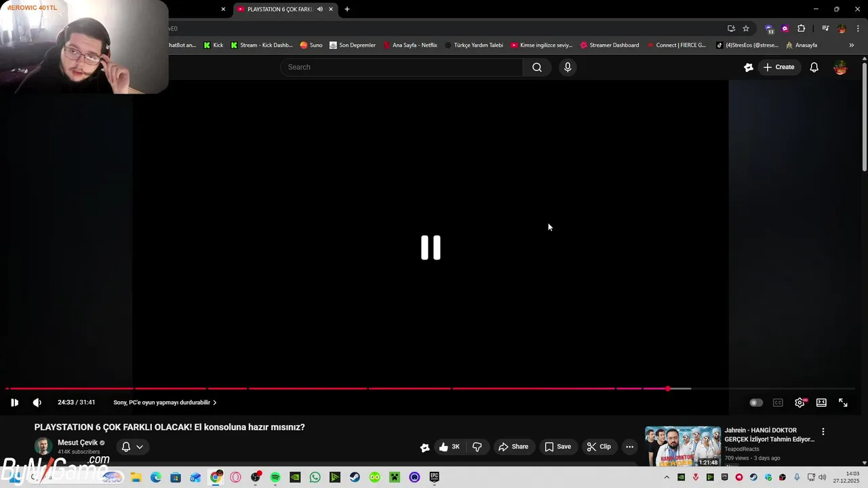Screen dimensions: 868x488
Task: Click the sparkle icon beside Create
Action: pyautogui.click(x=749, y=67)
